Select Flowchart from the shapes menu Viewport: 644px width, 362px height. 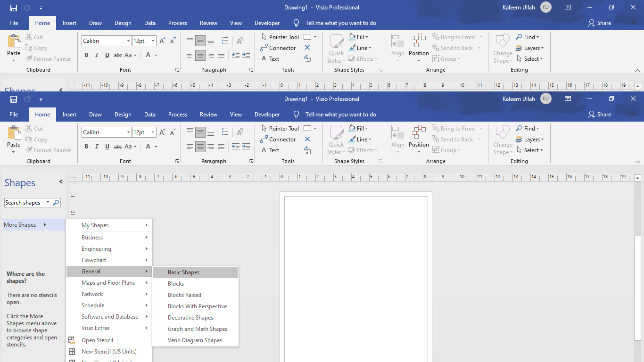94,260
